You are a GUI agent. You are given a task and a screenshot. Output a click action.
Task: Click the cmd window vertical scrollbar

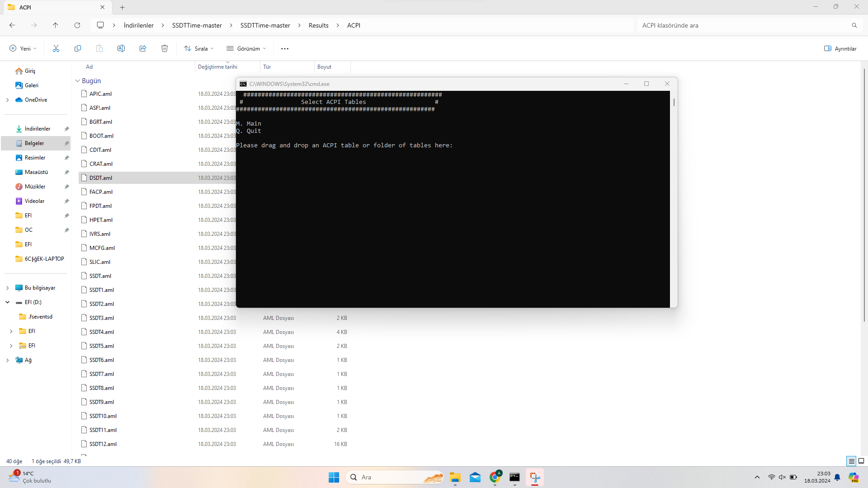674,103
